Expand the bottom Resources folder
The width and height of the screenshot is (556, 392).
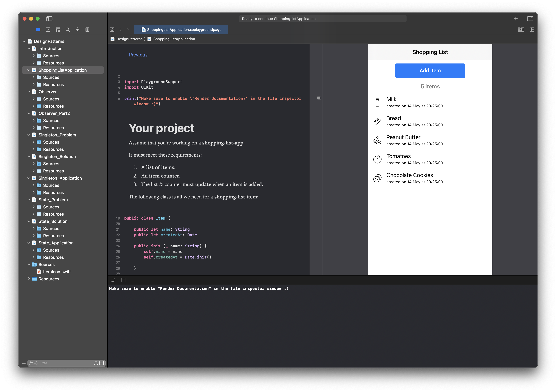coord(29,279)
